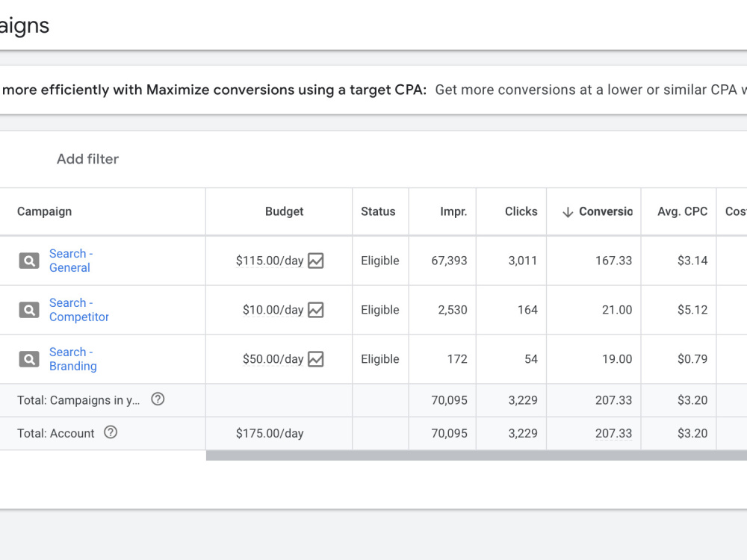Open budget chart icon next to $115.00/day
747x560 pixels.
[316, 261]
